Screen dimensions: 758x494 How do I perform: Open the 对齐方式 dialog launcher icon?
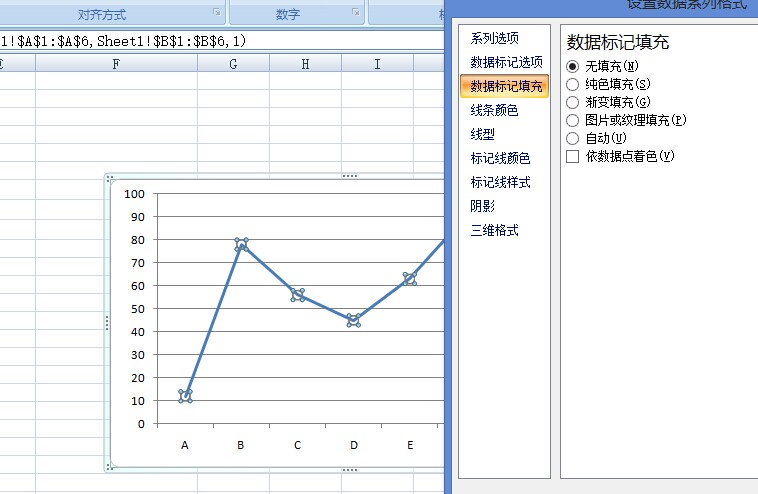pyautogui.click(x=217, y=12)
